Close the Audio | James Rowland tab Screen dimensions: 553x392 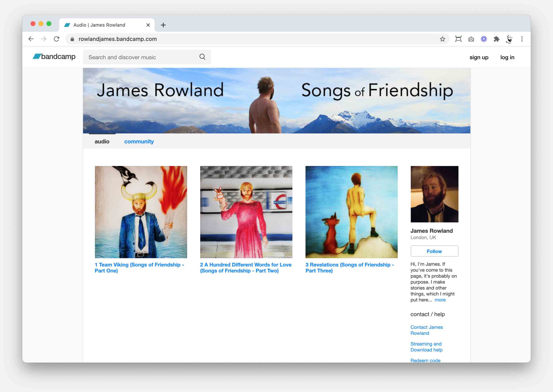pos(148,25)
